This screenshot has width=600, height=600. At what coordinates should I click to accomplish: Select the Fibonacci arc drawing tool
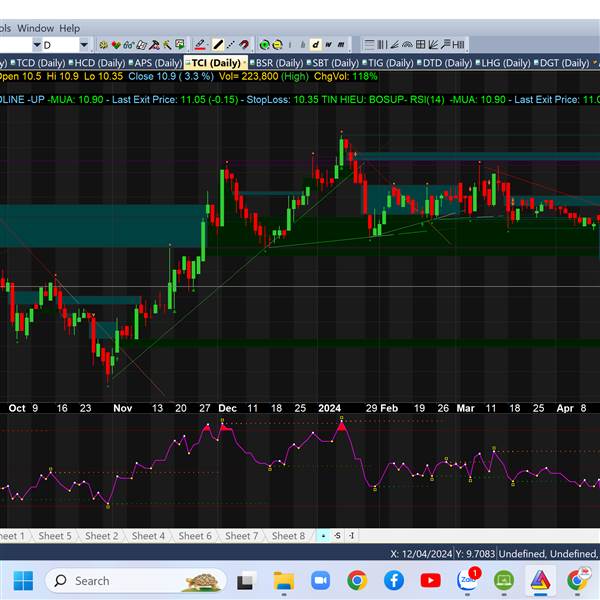click(x=407, y=45)
